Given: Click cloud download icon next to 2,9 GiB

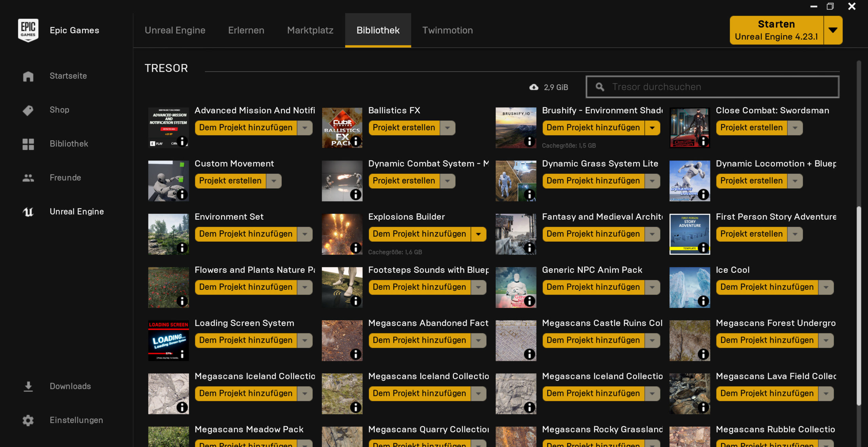Looking at the screenshot, I should (534, 87).
